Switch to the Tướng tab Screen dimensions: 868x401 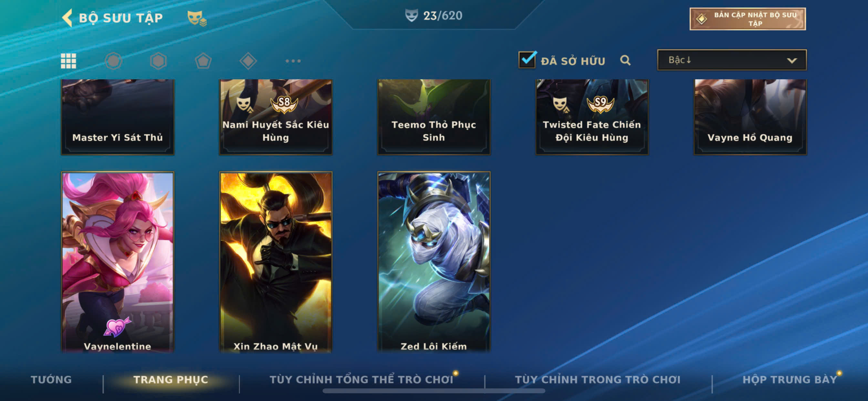51,379
